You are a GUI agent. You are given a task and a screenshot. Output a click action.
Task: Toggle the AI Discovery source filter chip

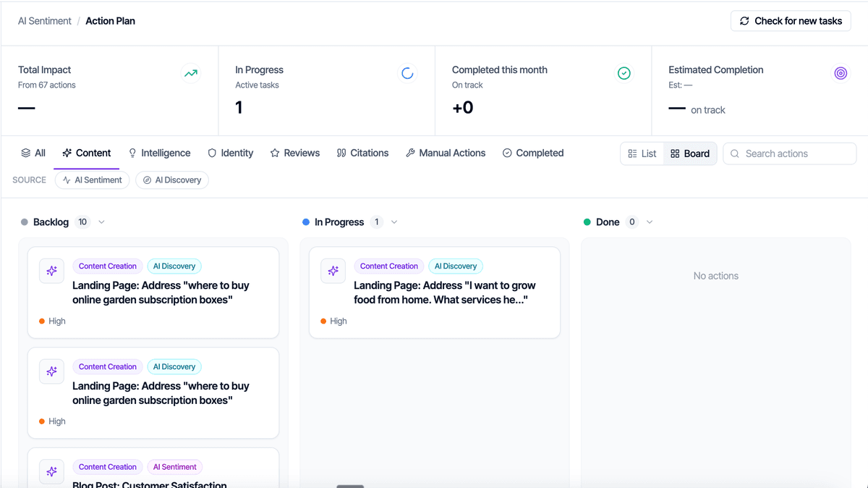point(172,180)
